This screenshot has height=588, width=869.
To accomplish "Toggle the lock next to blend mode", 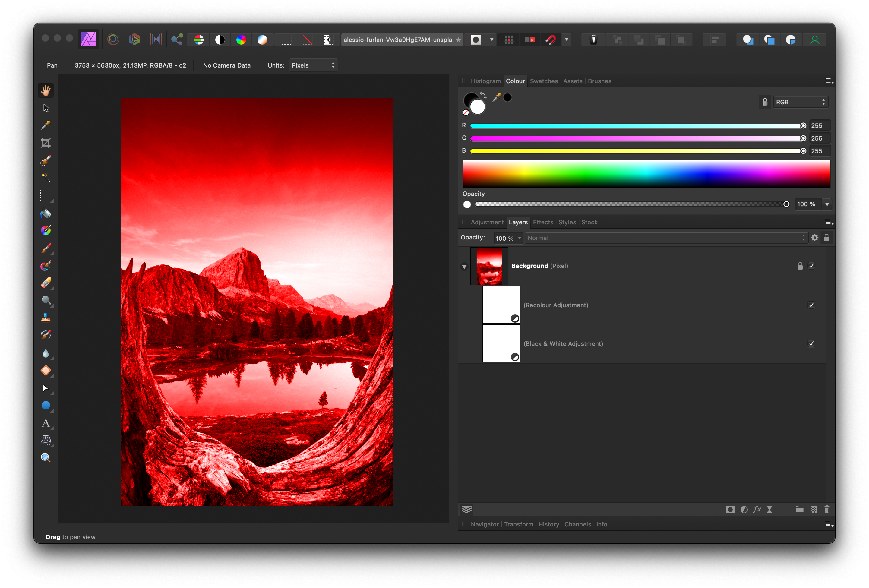I will [826, 238].
